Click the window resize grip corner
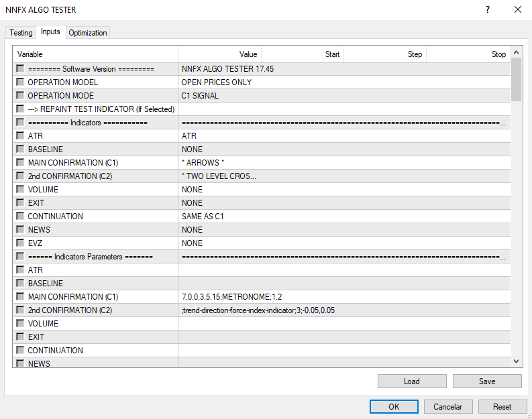532x419 pixels. click(x=529, y=416)
